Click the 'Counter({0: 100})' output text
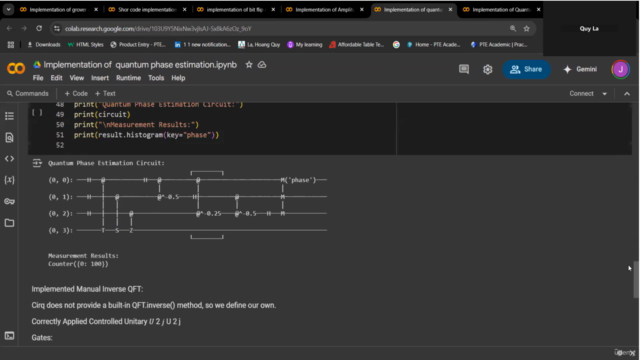Screen dimensions: 640x360 78,264
